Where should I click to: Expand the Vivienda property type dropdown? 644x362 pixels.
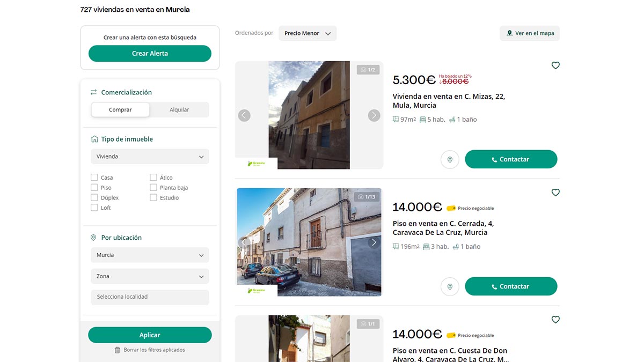click(149, 156)
